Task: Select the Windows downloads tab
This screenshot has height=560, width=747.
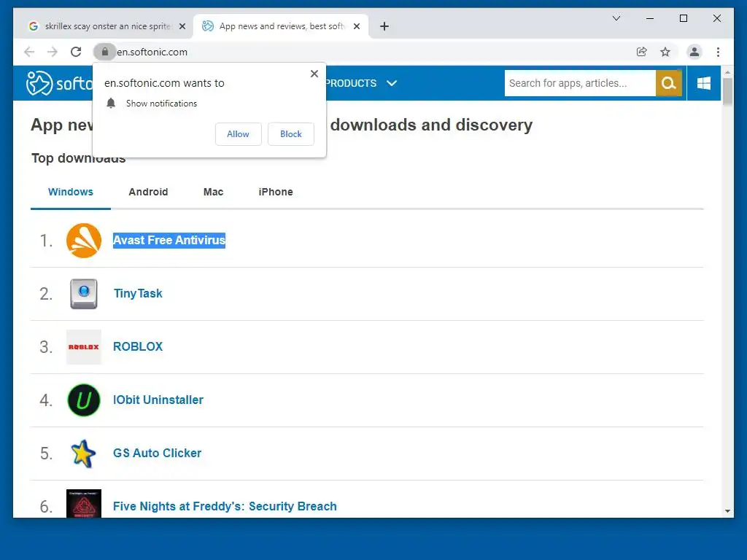Action: click(71, 192)
